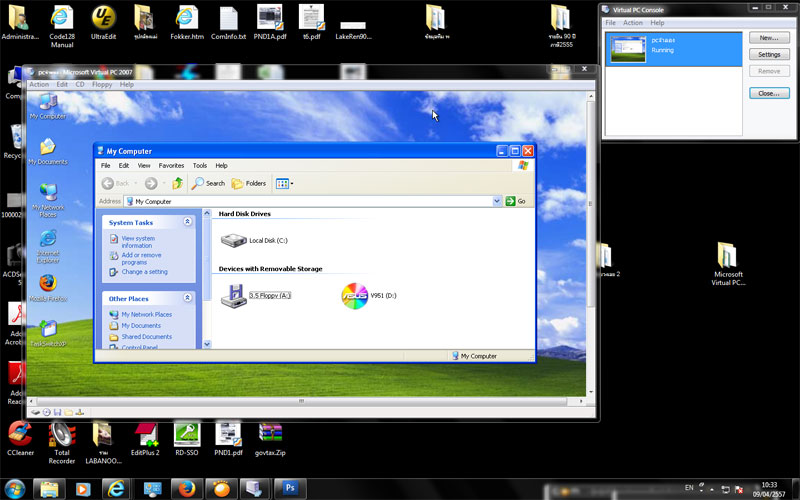Select Mozilla Firefox icon on virtual desktop
This screenshot has width=800, height=500.
click(48, 288)
